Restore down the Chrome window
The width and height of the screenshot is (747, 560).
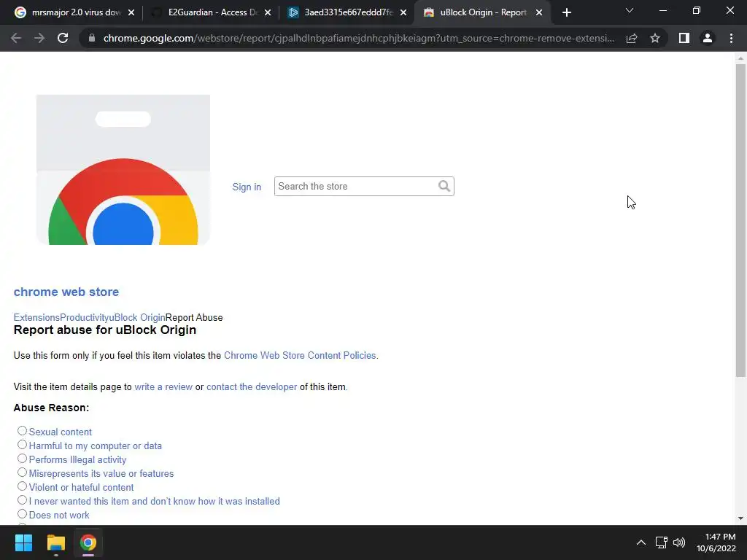697,10
